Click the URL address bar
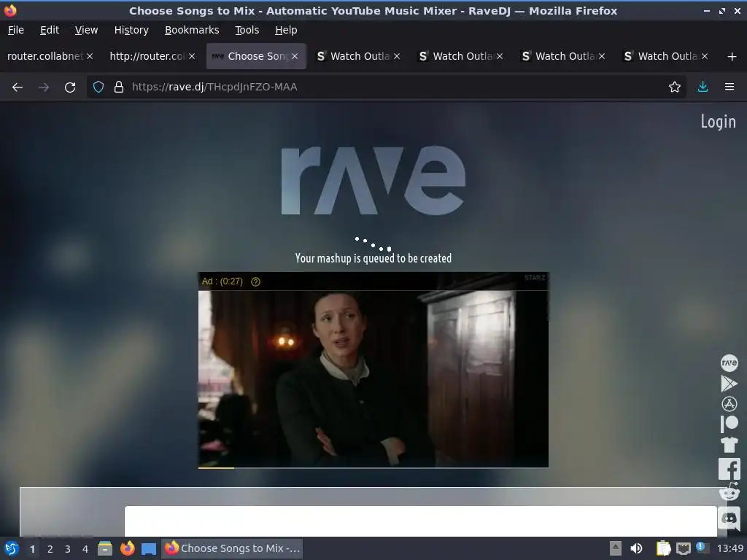This screenshot has width=747, height=560. point(386,87)
